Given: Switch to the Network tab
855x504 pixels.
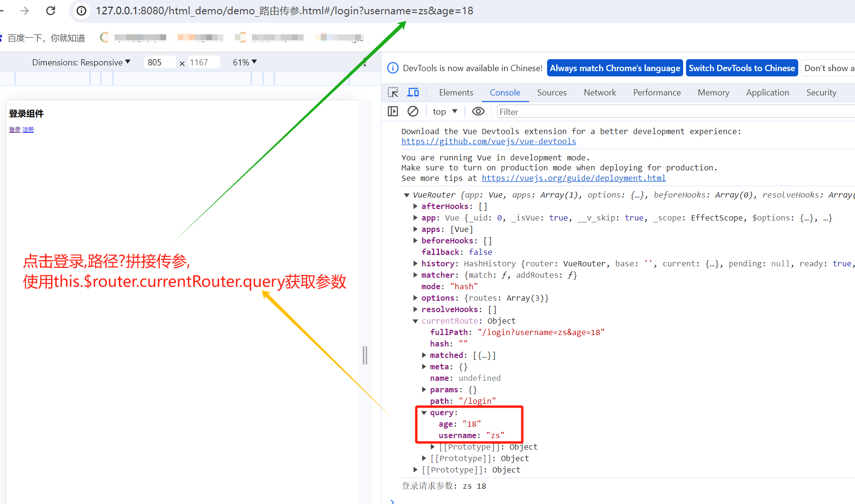Looking at the screenshot, I should tap(600, 92).
